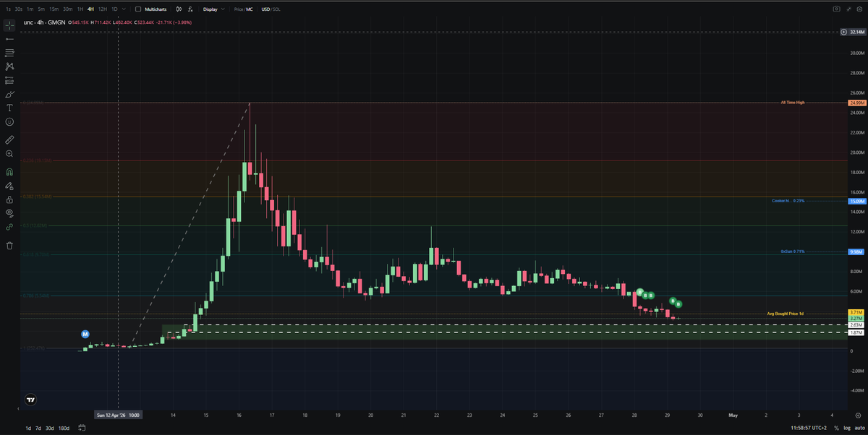868x435 pixels.
Task: Set the range to 7d
Action: 38,428
